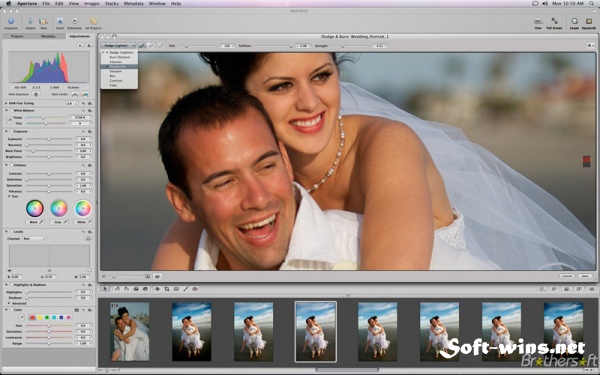Expand Advanced under Highlights & Shadows

click(9, 303)
